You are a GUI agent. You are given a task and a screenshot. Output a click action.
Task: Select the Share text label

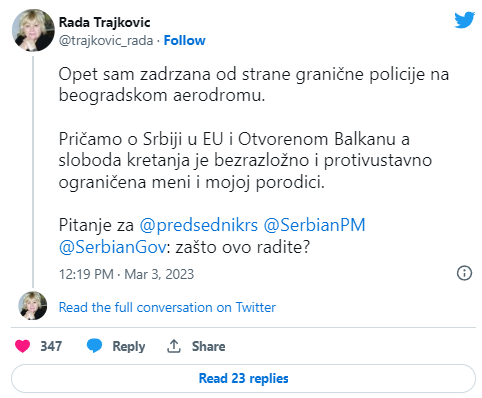208,346
